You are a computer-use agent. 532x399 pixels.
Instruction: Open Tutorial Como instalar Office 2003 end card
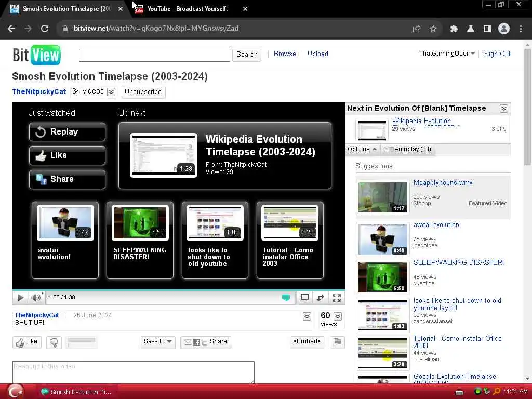point(290,240)
